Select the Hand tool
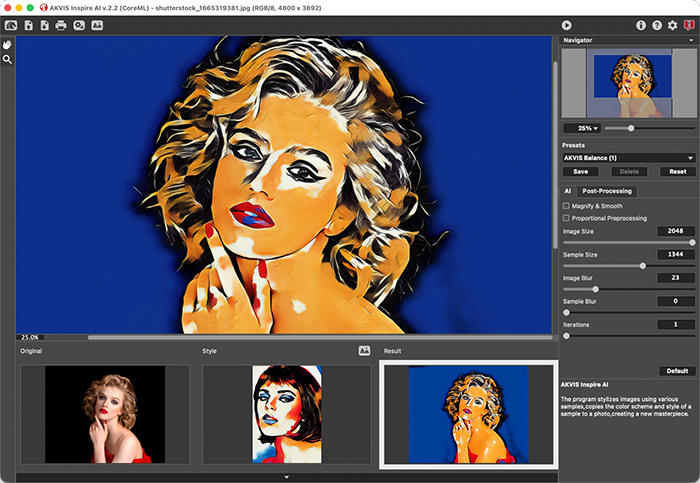The width and height of the screenshot is (700, 483). click(8, 45)
